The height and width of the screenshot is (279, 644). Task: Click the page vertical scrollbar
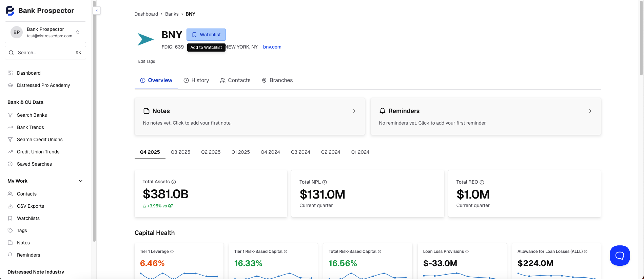tap(641, 37)
